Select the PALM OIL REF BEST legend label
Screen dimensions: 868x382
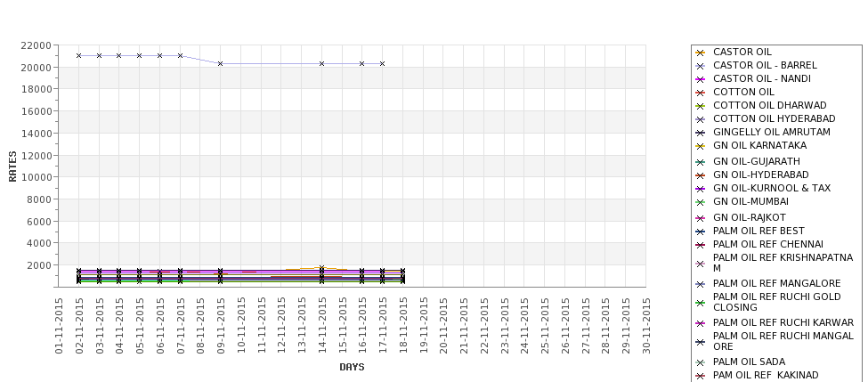tap(758, 231)
